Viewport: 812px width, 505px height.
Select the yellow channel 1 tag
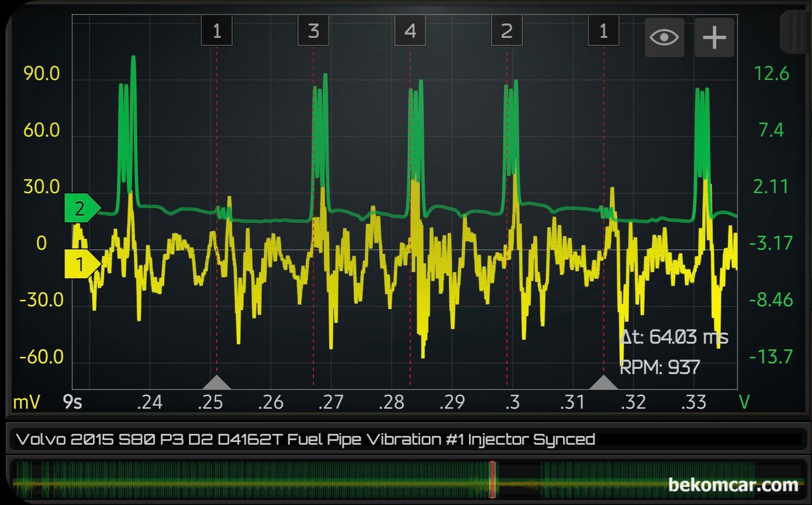coord(81,264)
